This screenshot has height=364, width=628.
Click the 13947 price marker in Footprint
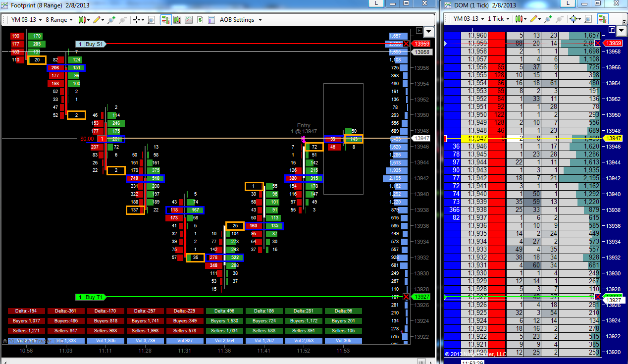click(421, 138)
